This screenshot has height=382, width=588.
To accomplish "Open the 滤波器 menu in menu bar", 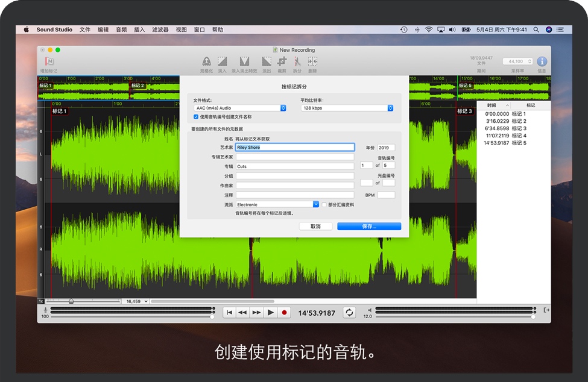I will 160,30.
